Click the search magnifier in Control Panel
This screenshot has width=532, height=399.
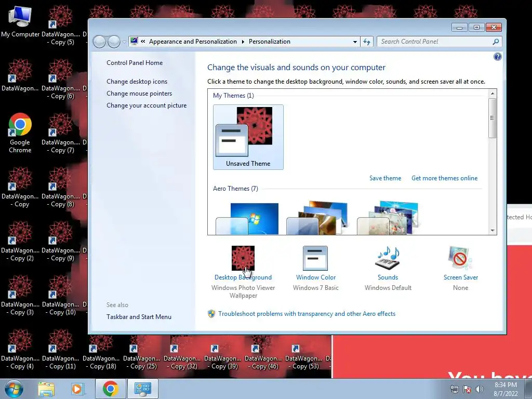click(x=496, y=42)
